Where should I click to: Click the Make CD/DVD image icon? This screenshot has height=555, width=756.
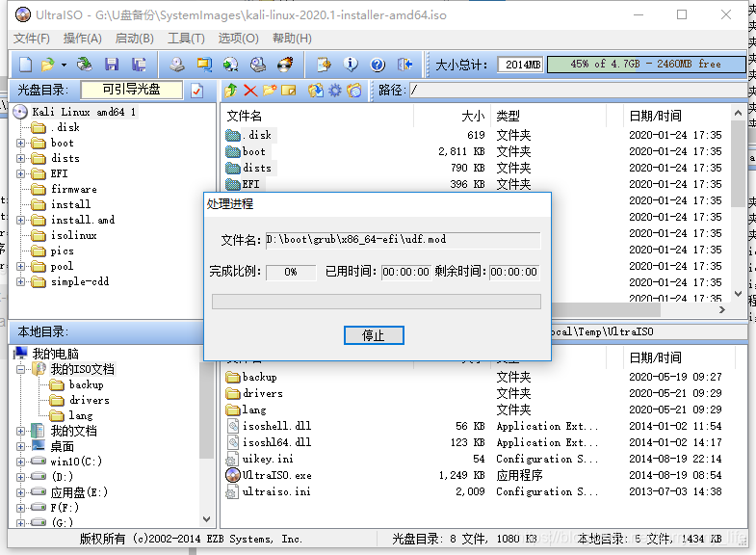pyautogui.click(x=177, y=65)
